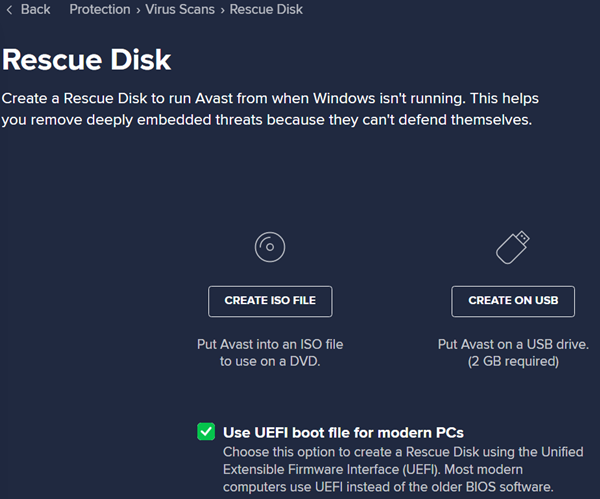600x499 pixels.
Task: Click the back arrow icon
Action: [8, 10]
